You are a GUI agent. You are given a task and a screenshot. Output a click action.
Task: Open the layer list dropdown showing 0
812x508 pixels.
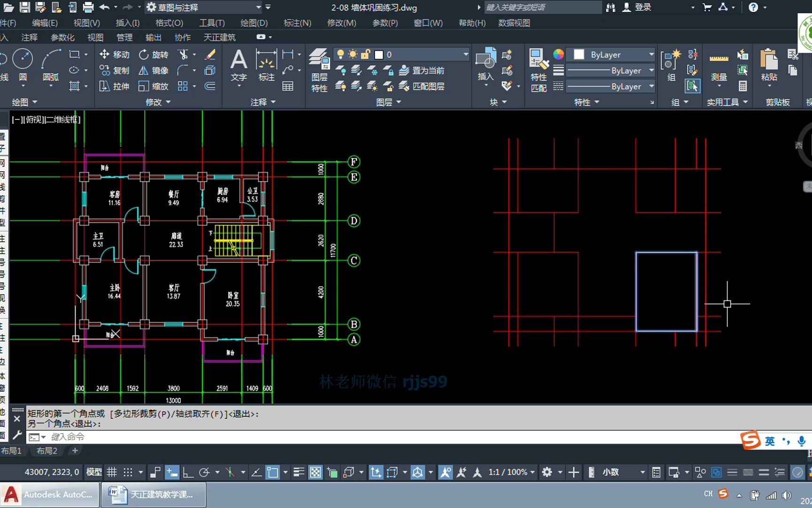pyautogui.click(x=402, y=55)
